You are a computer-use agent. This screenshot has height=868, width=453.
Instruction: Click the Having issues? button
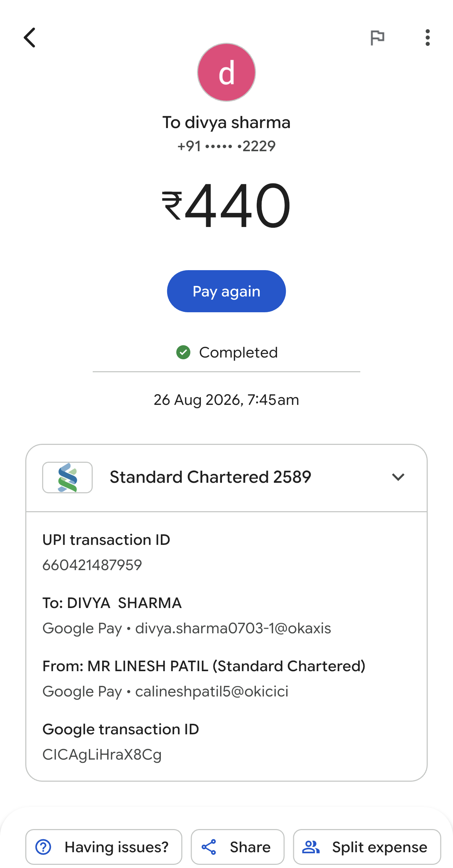(x=104, y=847)
